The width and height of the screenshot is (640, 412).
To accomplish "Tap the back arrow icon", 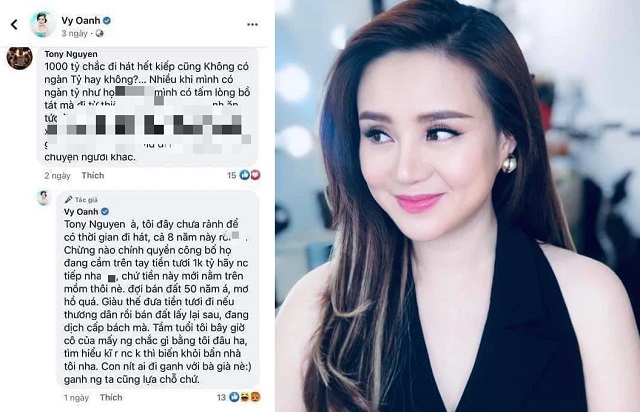I will pyautogui.click(x=14, y=25).
